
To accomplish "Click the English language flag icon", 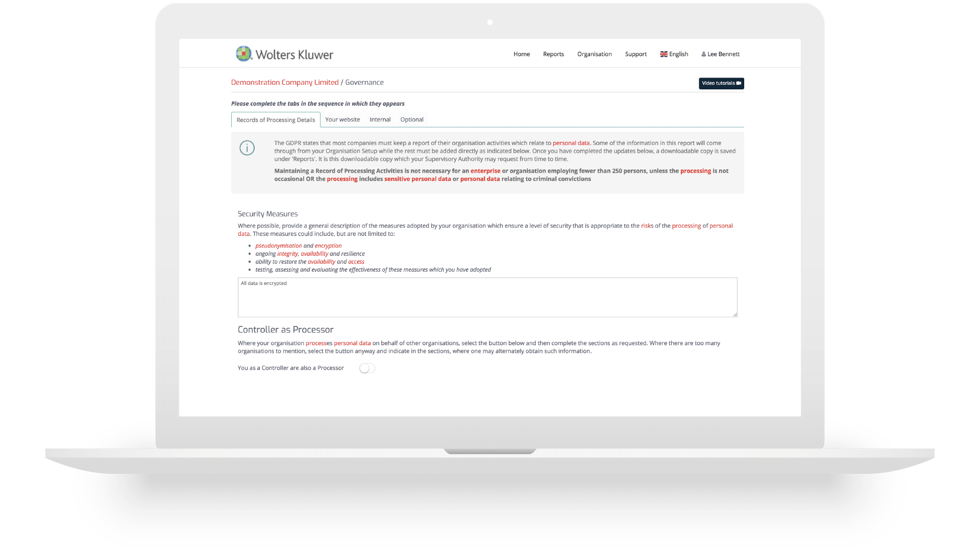I will pos(663,54).
